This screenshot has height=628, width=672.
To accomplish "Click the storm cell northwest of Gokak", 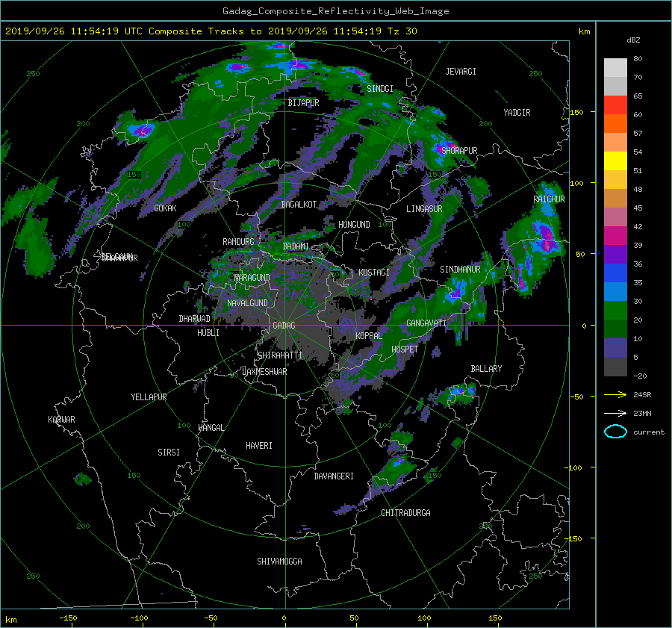I will pos(142,131).
